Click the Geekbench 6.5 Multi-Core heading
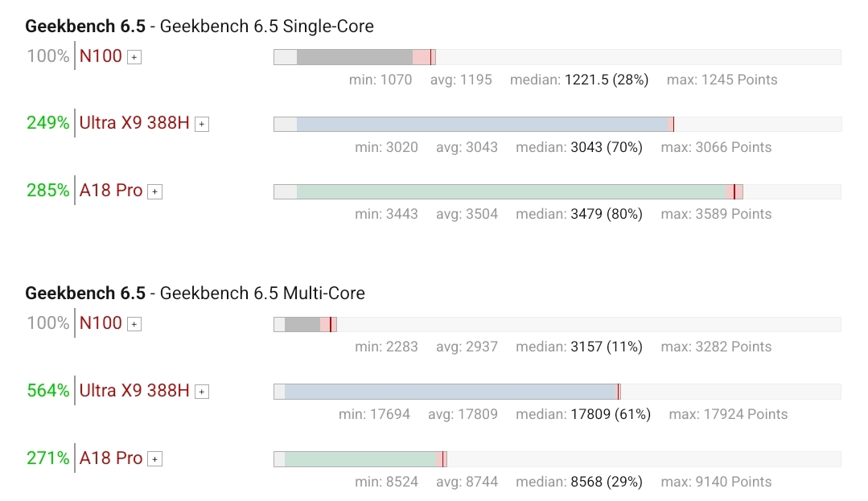 tap(195, 294)
